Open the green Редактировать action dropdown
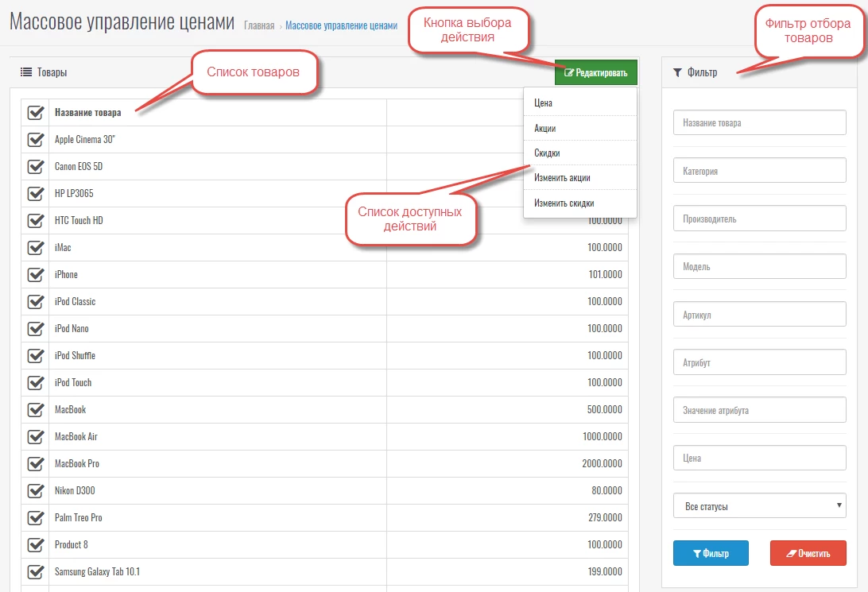Viewport: 868px width, 592px height. click(596, 73)
